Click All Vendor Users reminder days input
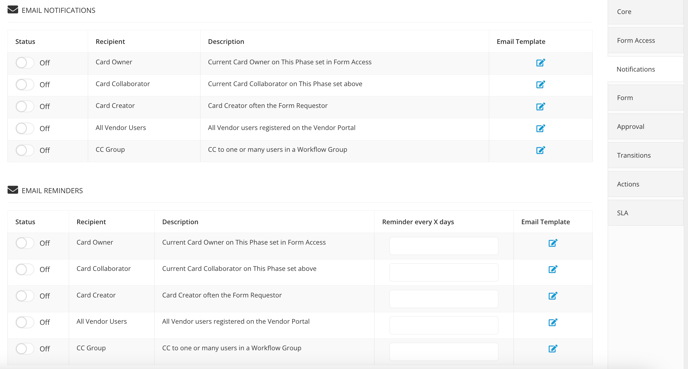Screen dimensions: 688x369 tap(444, 325)
